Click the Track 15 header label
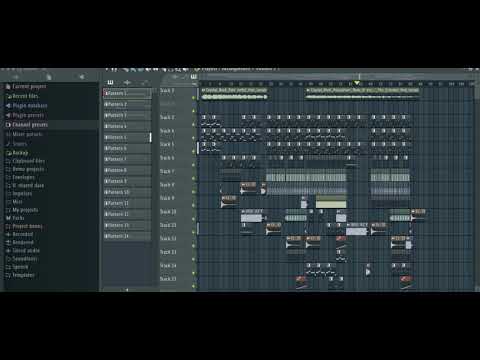Screen dimensions: 480x360 click(168, 279)
